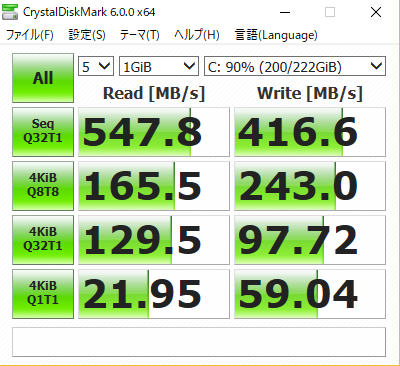Open the drive selector C: 90% dropdown
The width and height of the screenshot is (400, 366).
295,66
